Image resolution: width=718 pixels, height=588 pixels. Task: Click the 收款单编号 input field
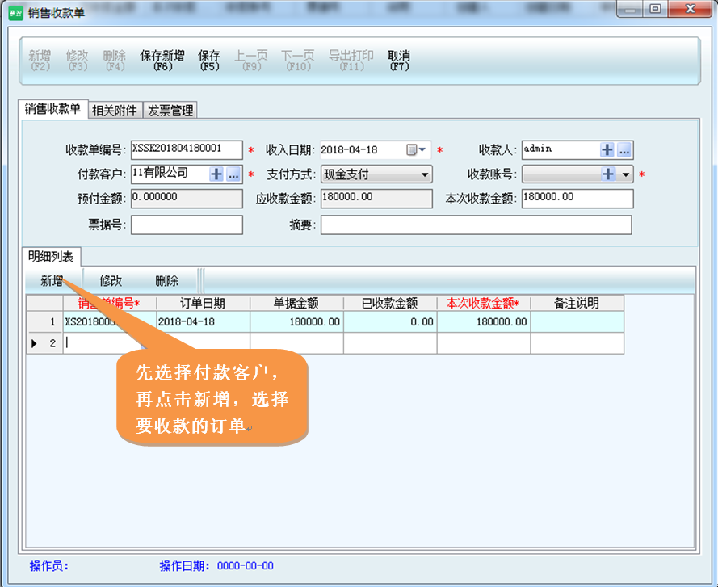pyautogui.click(x=187, y=149)
